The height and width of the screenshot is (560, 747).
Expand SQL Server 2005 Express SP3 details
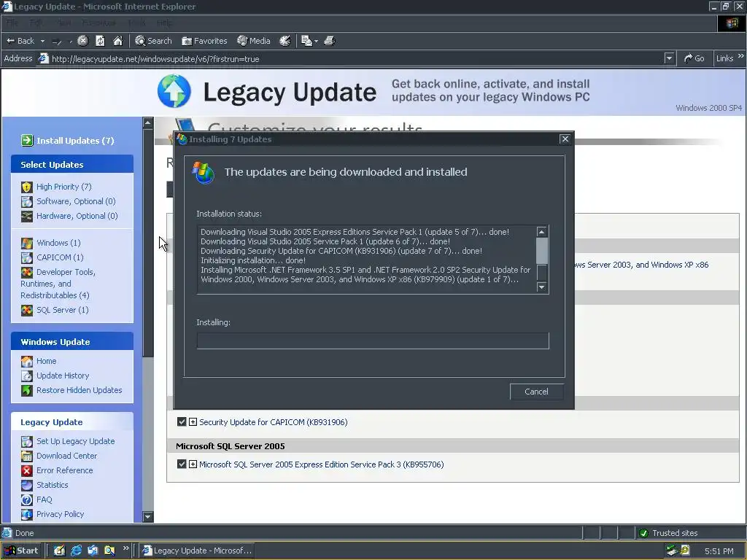point(193,464)
